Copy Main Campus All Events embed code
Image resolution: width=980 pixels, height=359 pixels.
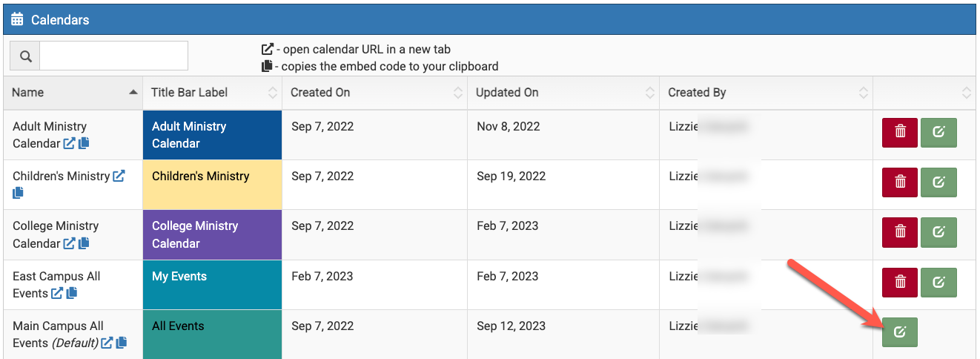[122, 343]
